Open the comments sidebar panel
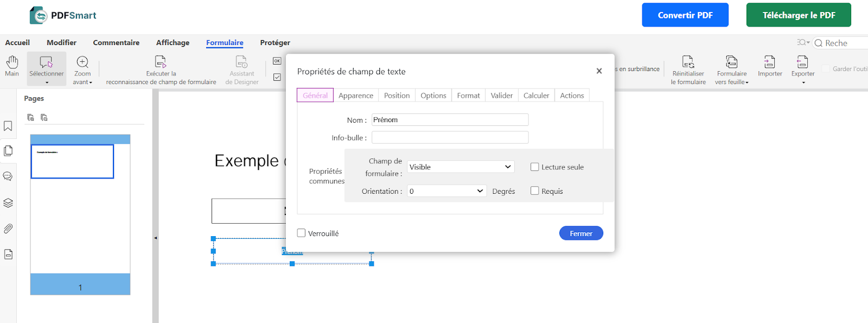Screen dimensions: 868x323 click(x=8, y=176)
